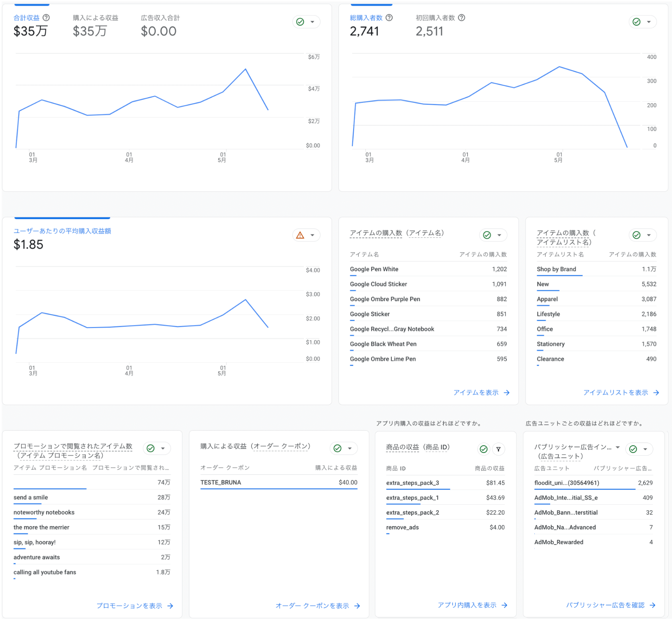672x627 pixels.
Task: Click green check on オーダー クーポン card
Action: coord(338,448)
